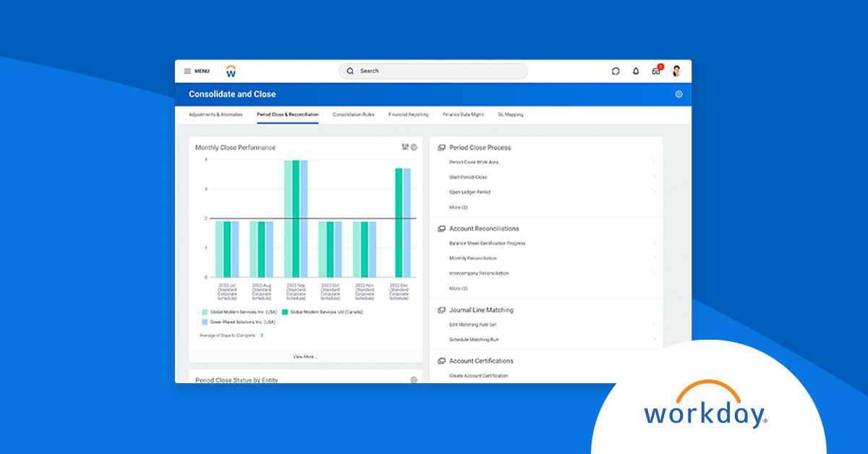Image resolution: width=868 pixels, height=454 pixels.
Task: Click View More under the chart
Action: pos(305,355)
